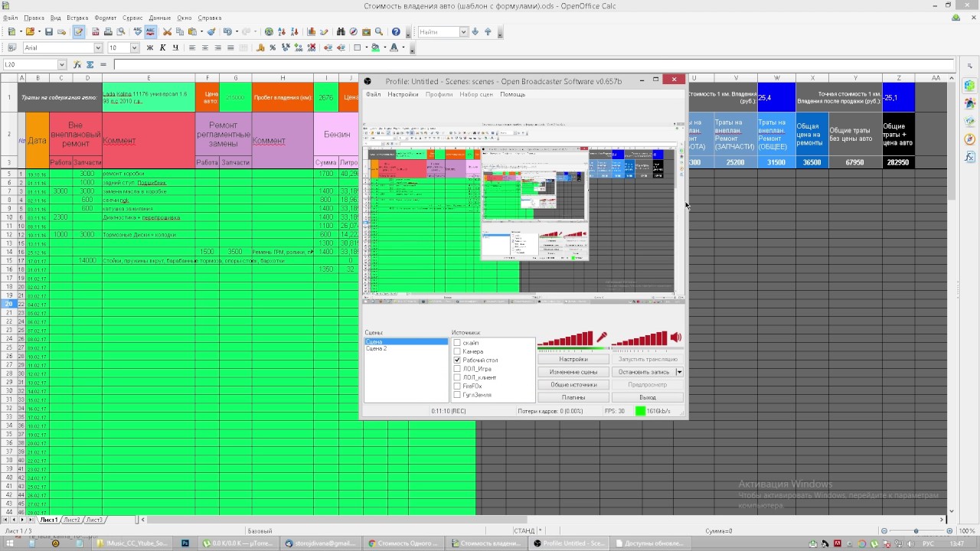Open the font name dropdown showing Arial
The height and width of the screenshot is (551, 980).
tap(97, 47)
